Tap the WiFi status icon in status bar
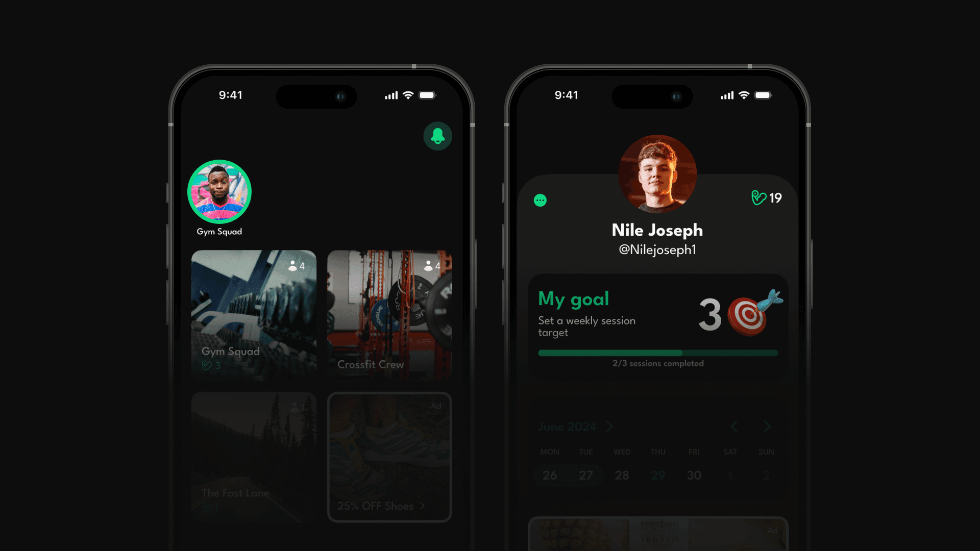The image size is (980, 551). 410,94
